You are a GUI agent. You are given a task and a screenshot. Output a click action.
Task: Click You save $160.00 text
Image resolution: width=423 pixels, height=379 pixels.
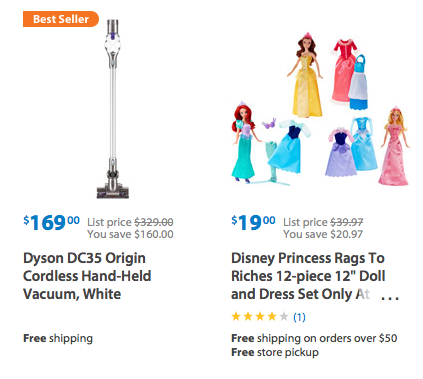pos(130,234)
